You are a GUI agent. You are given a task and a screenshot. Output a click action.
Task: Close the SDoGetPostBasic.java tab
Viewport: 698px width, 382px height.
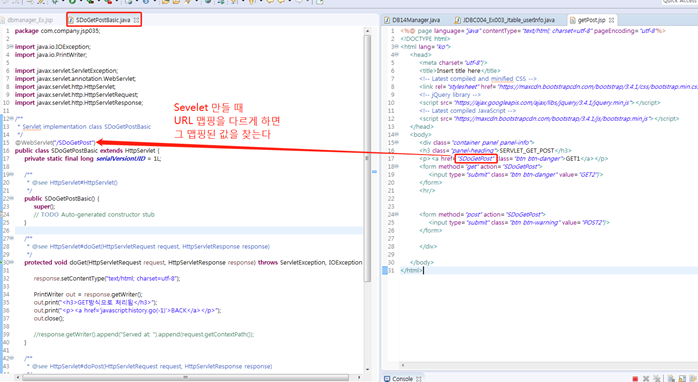tap(136, 20)
